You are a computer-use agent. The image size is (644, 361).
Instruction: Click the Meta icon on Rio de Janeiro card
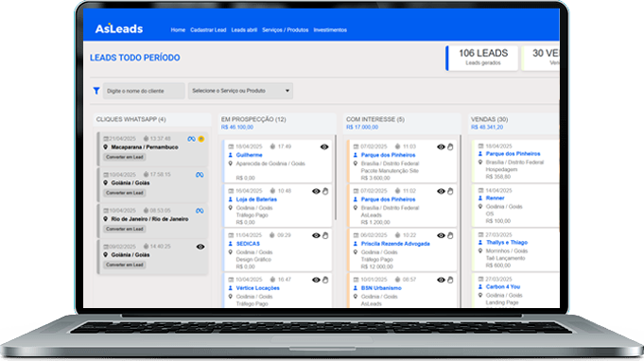200,211
